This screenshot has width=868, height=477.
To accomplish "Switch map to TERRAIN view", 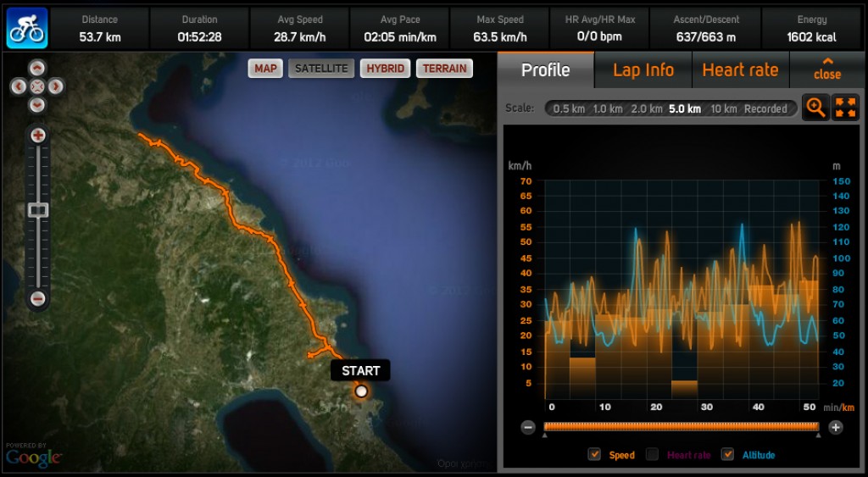I will pos(444,69).
